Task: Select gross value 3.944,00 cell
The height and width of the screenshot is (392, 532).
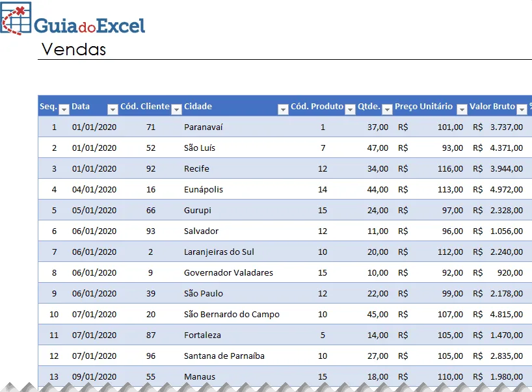Action: click(x=498, y=168)
